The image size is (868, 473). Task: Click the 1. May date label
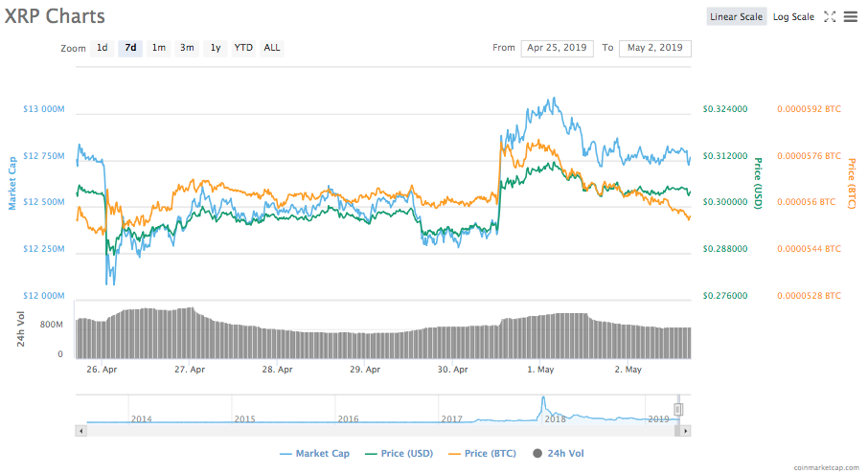(x=540, y=370)
